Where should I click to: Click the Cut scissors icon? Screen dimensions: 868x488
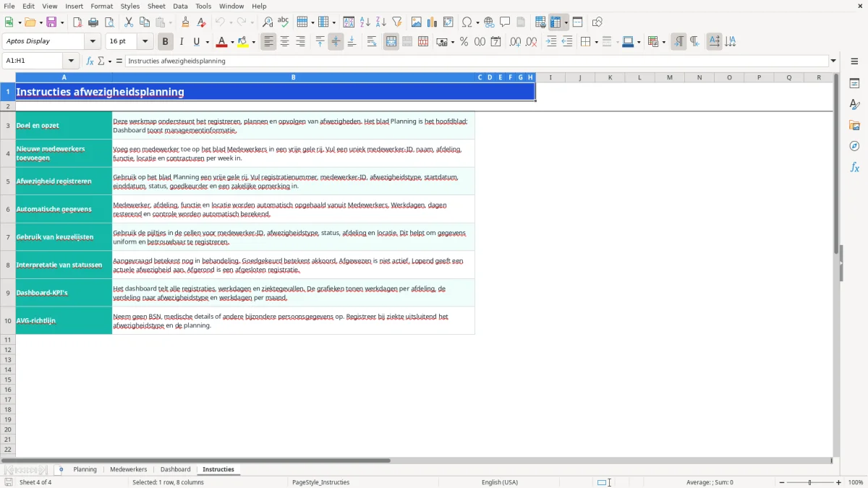[129, 22]
